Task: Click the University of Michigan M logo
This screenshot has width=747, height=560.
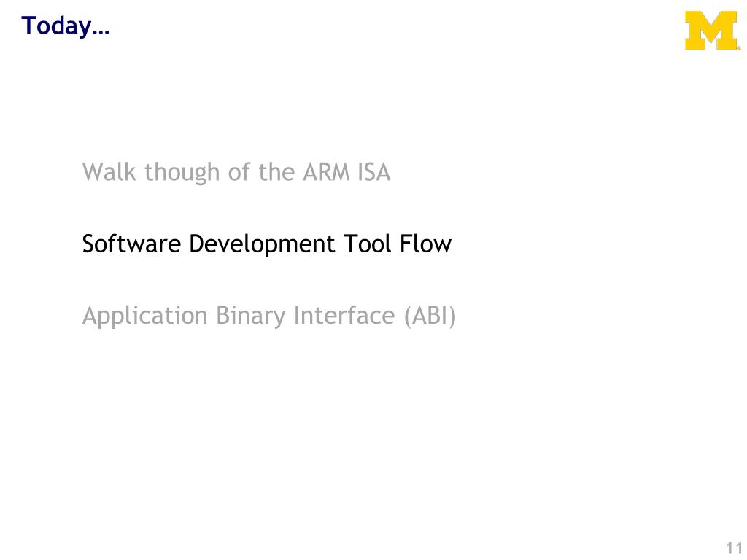Action: click(x=711, y=32)
